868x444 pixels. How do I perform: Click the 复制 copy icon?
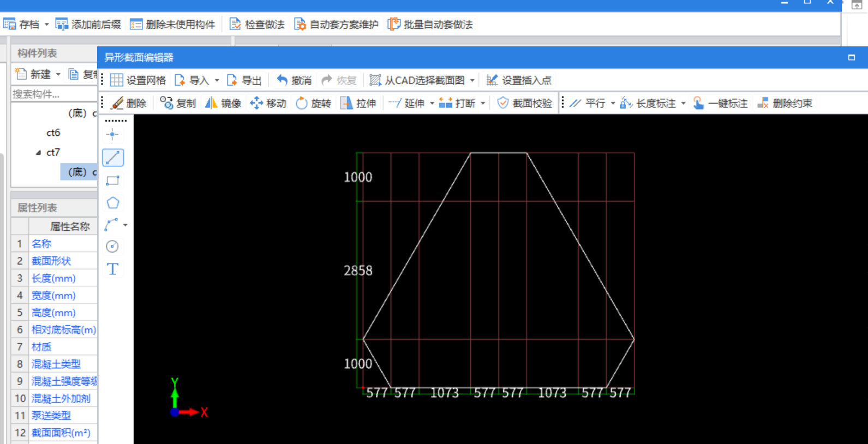(x=166, y=103)
